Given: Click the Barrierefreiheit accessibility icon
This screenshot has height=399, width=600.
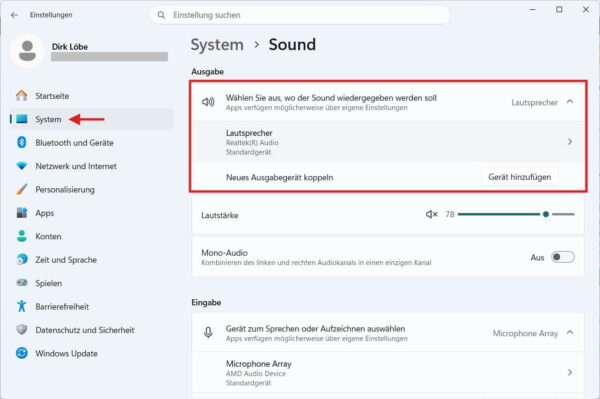Looking at the screenshot, I should pos(22,306).
